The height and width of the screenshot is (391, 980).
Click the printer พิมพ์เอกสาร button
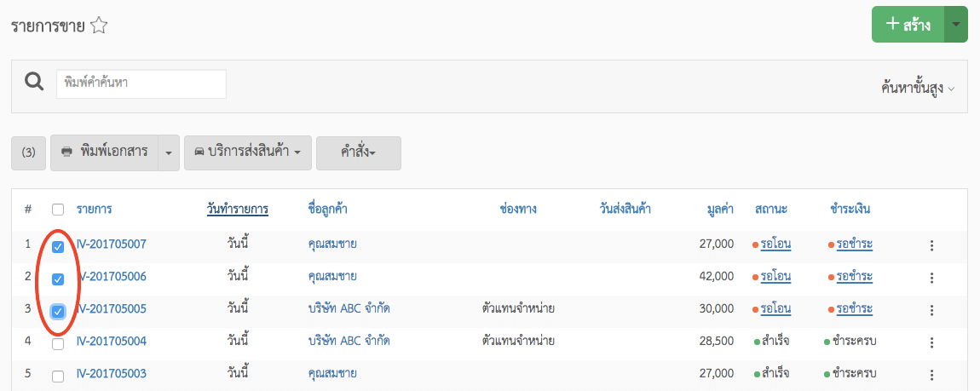(104, 152)
